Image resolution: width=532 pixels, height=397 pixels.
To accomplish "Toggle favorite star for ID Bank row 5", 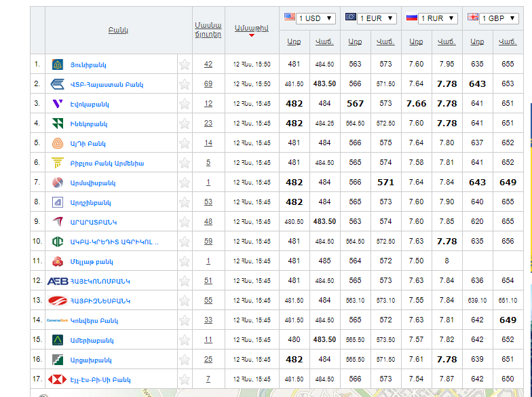I will [x=185, y=143].
